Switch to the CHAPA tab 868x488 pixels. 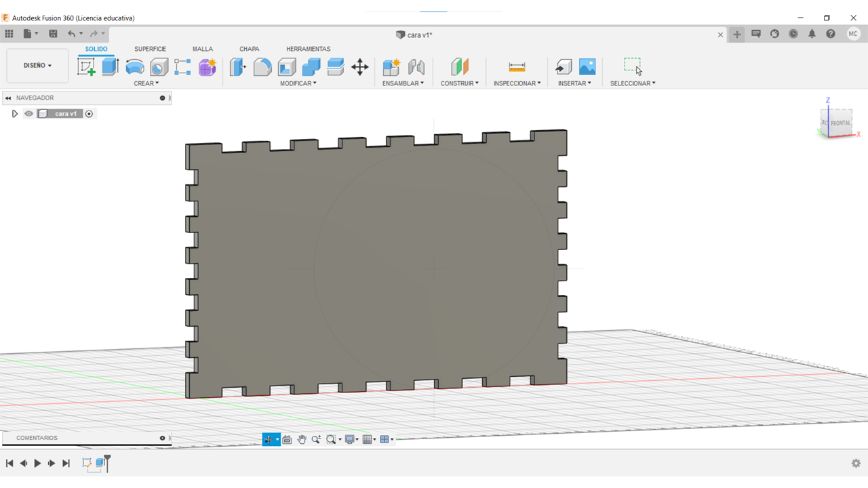(x=249, y=49)
